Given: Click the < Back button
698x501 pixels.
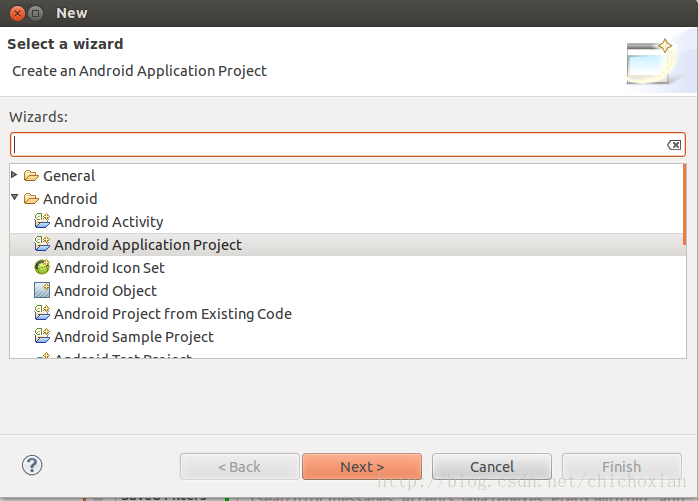Looking at the screenshot, I should pos(239,467).
